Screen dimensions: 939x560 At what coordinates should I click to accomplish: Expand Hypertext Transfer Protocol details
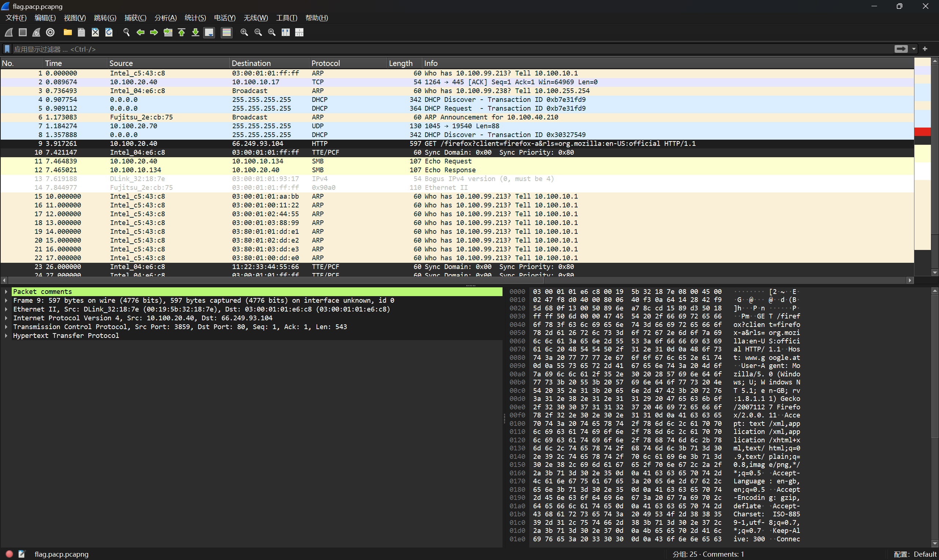(x=6, y=335)
